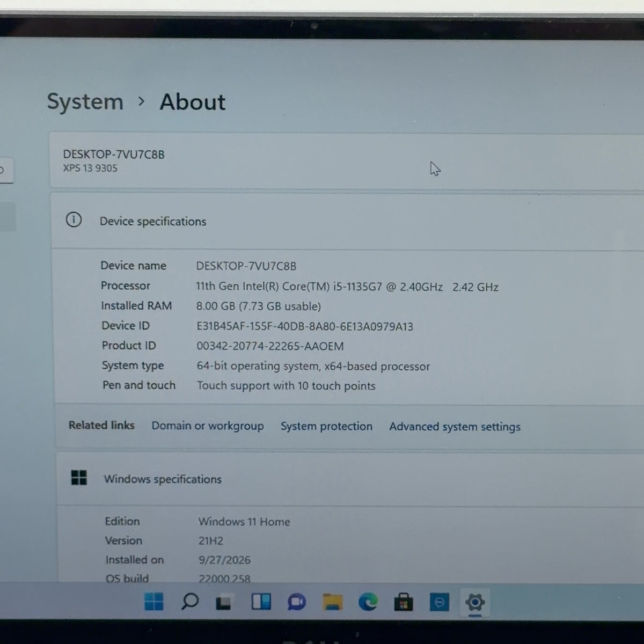The image size is (644, 644).
Task: Open Domain or workgroup link
Action: [208, 426]
